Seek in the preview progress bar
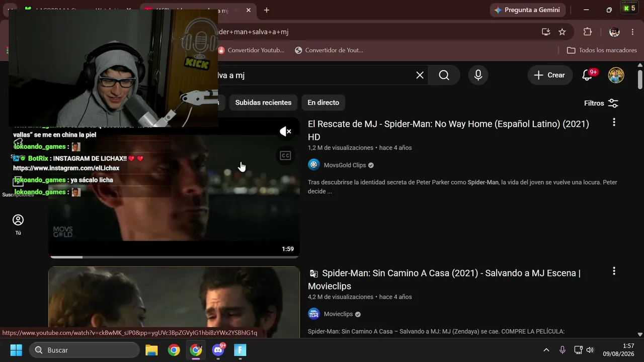The image size is (644, 362). point(174,257)
